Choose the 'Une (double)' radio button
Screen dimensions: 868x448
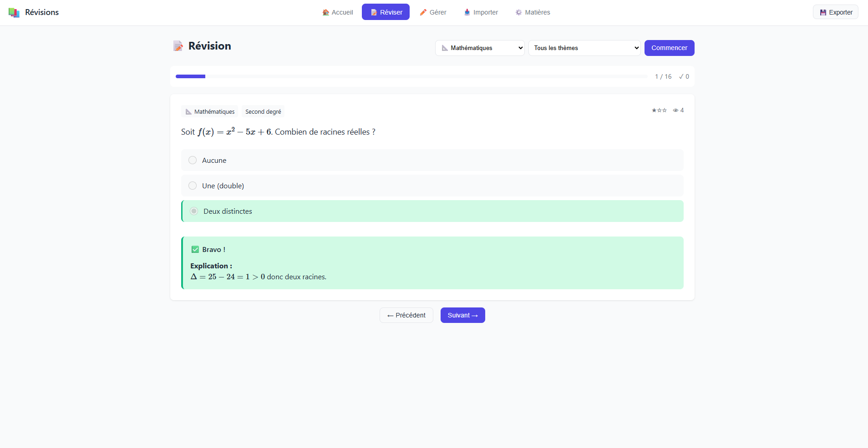click(x=193, y=186)
